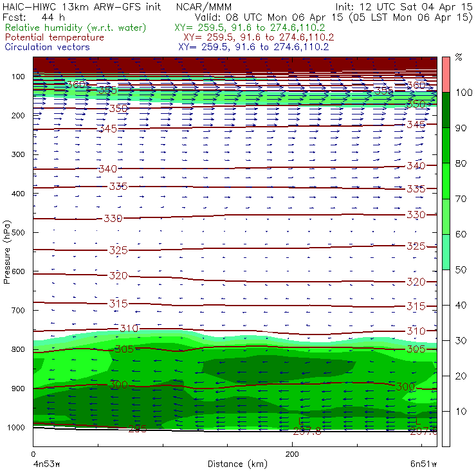
Task: Click the left-side '330' contour label
Action: (113, 218)
